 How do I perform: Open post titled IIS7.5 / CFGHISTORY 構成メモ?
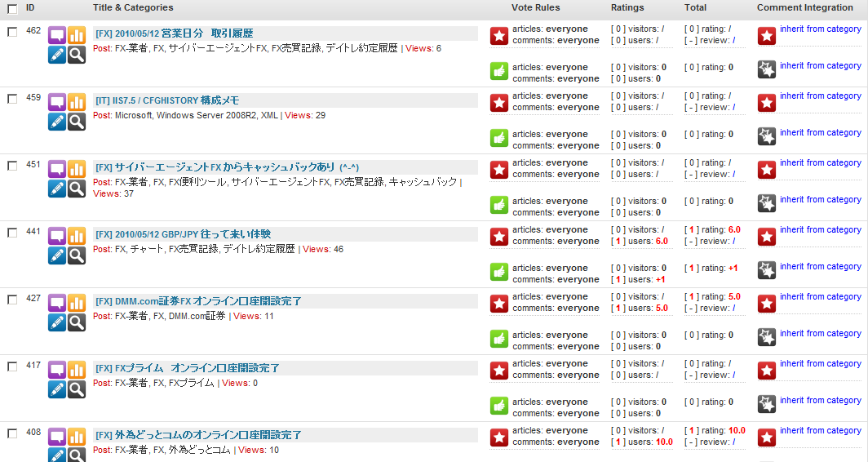[167, 100]
